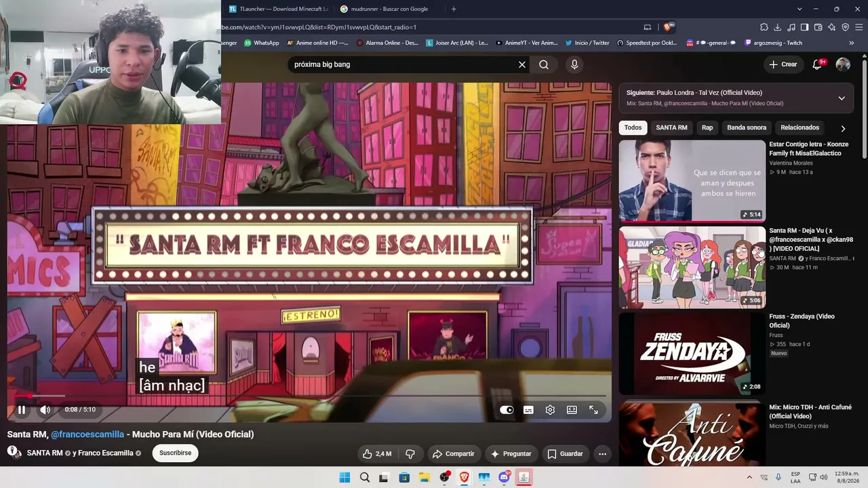
Task: Open the taskbar clock and date
Action: click(x=847, y=477)
